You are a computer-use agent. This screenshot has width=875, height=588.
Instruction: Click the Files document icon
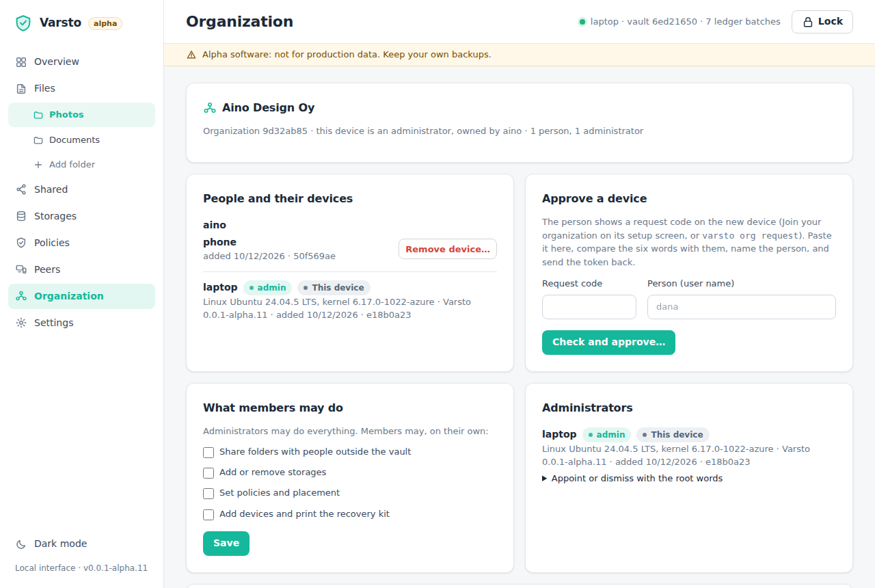(x=21, y=88)
